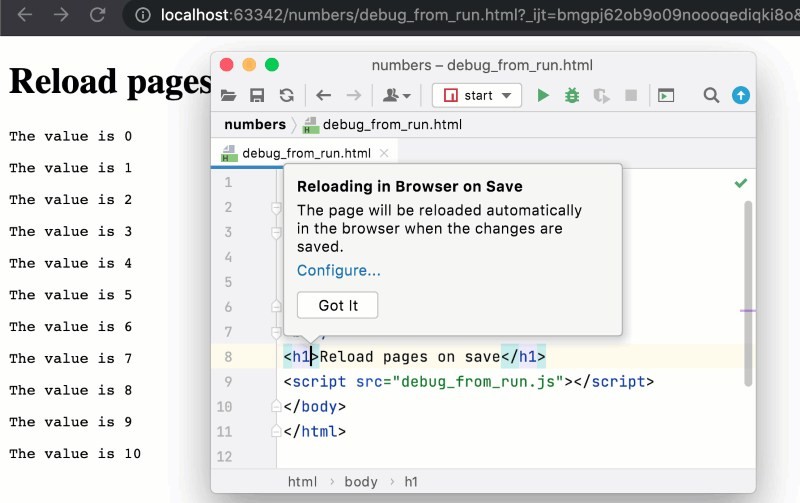Click the 'numbers' breadcrumb in navigation bar
The height and width of the screenshot is (503, 800).
click(x=255, y=124)
